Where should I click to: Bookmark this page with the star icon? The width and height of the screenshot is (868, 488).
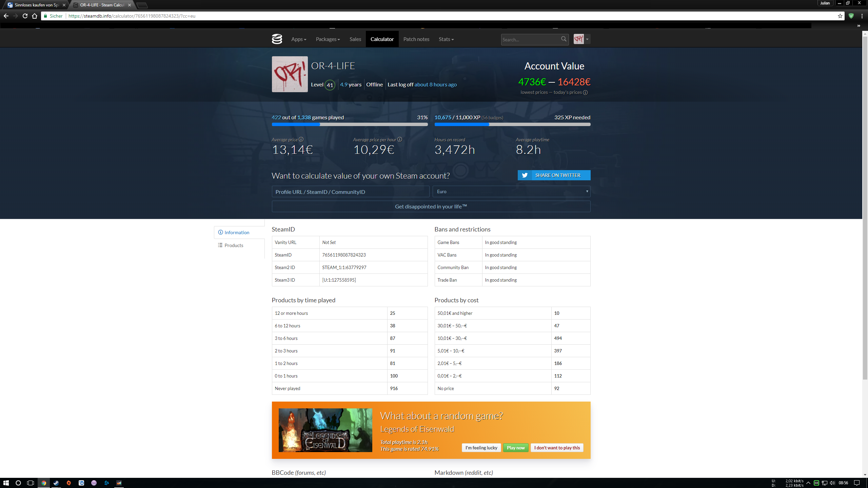pyautogui.click(x=840, y=16)
